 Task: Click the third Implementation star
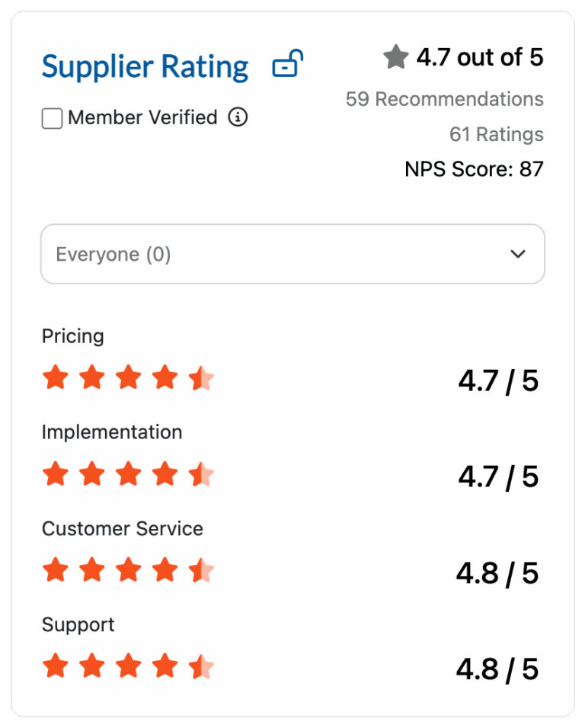pos(128,474)
